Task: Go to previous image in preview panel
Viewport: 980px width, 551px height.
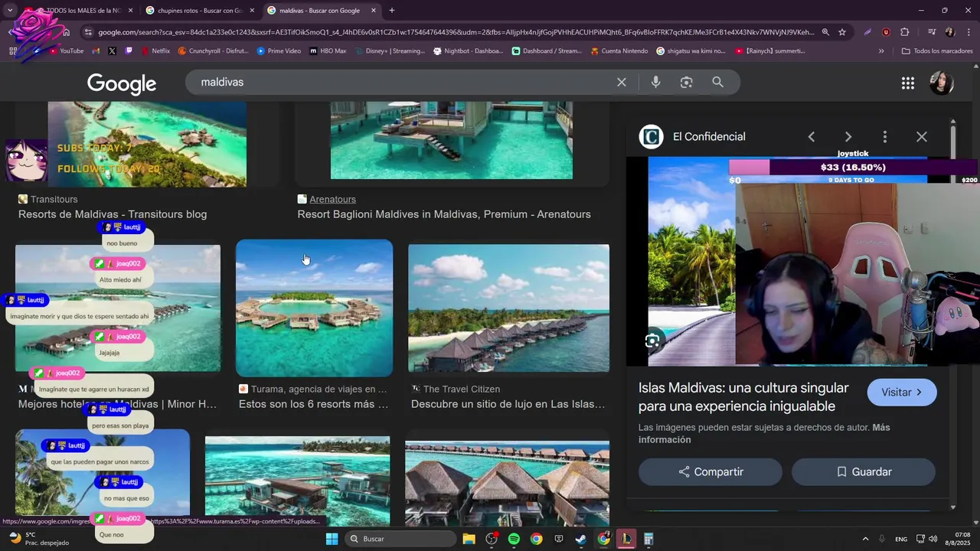Action: (x=812, y=137)
